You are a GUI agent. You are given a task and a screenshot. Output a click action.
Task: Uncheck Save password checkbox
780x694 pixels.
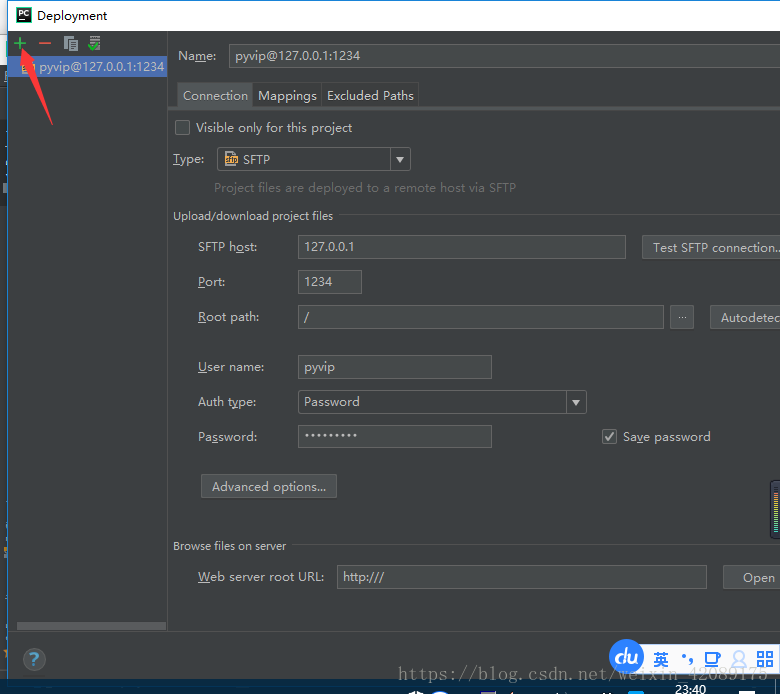point(609,437)
